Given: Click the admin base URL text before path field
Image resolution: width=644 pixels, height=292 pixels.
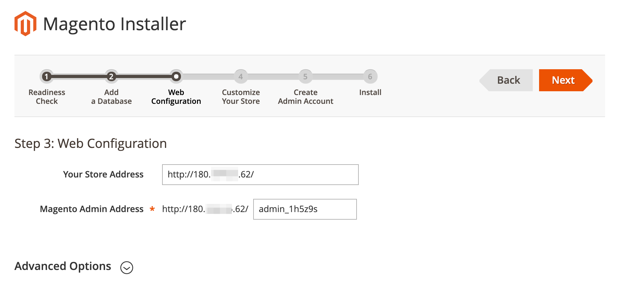Looking at the screenshot, I should coord(205,209).
